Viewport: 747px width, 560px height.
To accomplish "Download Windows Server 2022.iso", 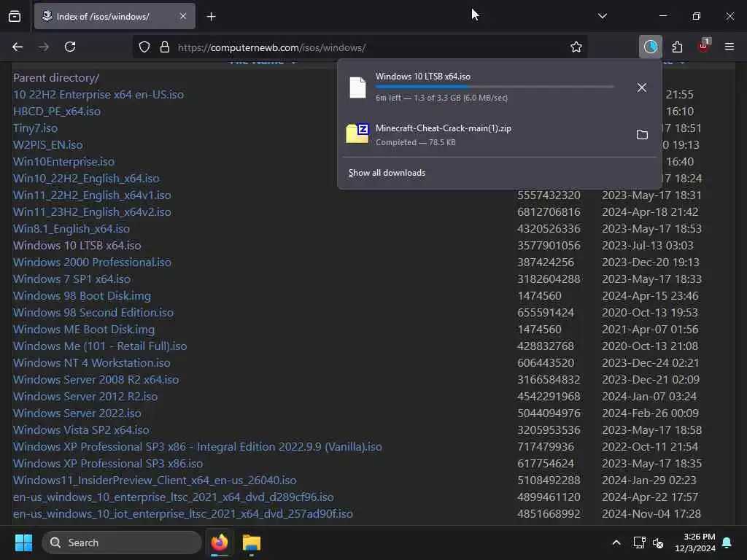I will [x=77, y=413].
